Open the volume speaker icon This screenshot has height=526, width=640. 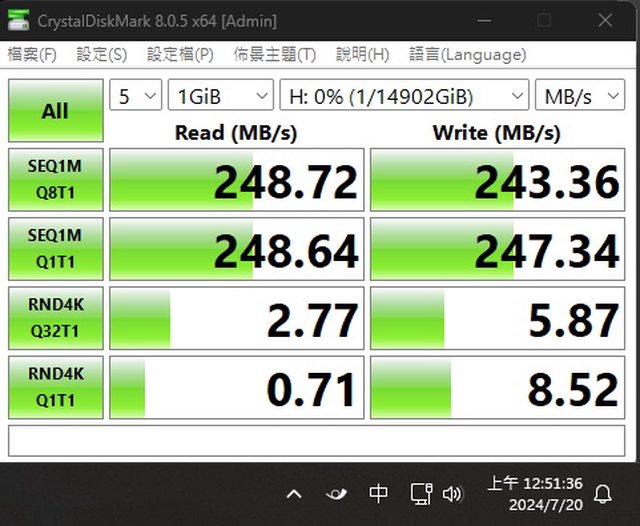click(452, 494)
